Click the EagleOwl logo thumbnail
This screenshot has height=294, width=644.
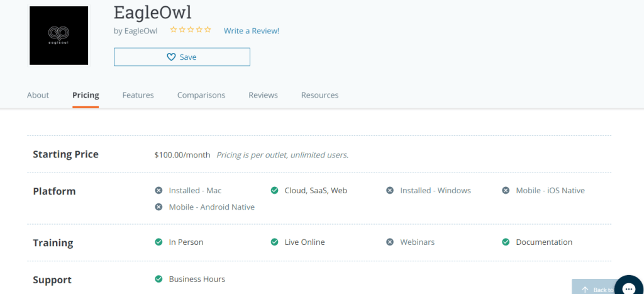58,35
